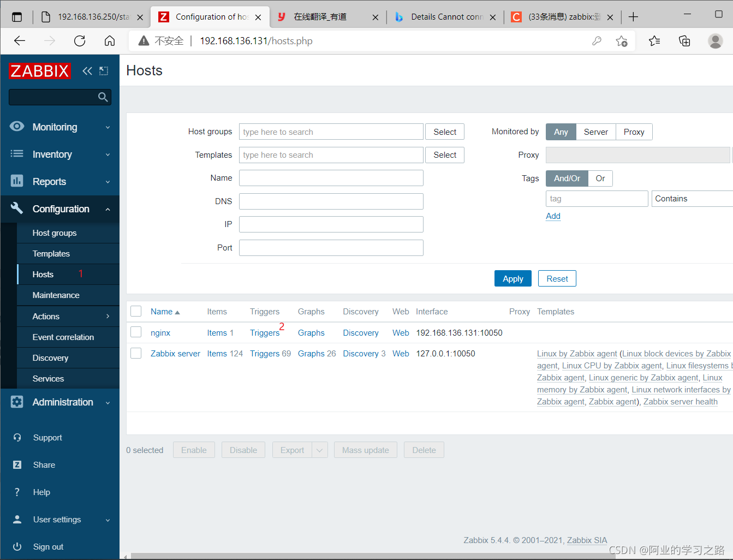Click the tag name input field
This screenshot has width=733, height=560.
pos(597,199)
